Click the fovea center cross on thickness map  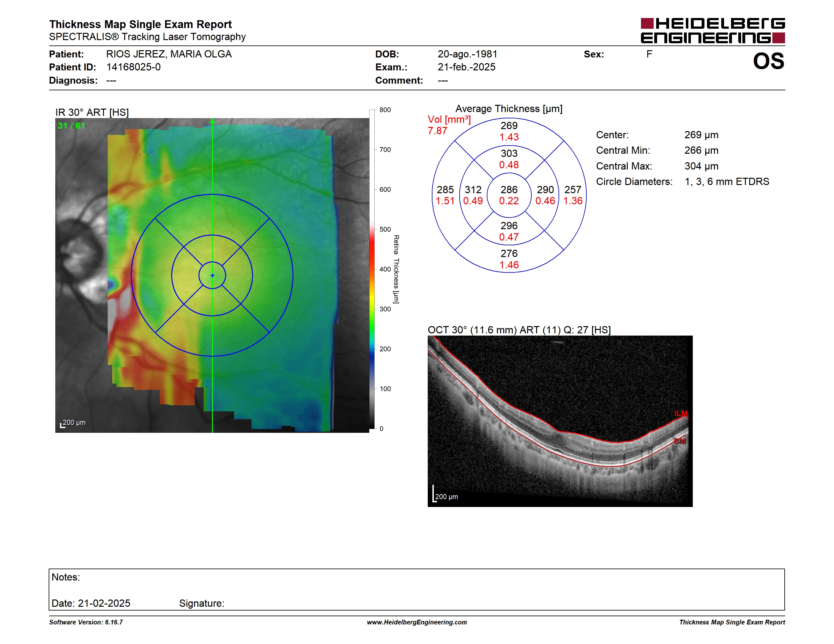pos(212,275)
